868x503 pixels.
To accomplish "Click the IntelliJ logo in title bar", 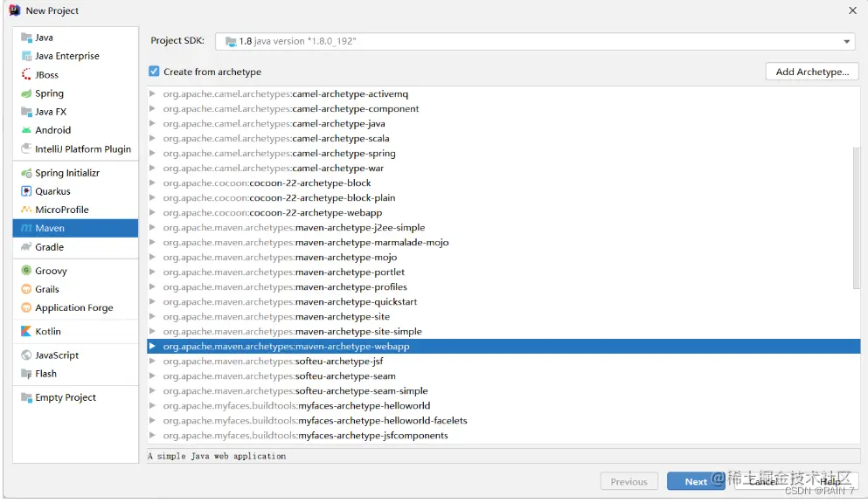I will pos(14,10).
